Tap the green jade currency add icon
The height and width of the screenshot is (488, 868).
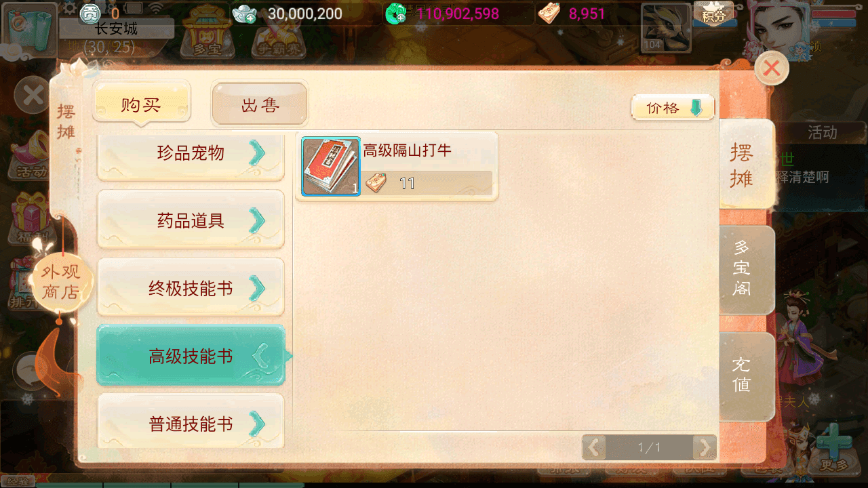click(x=396, y=14)
